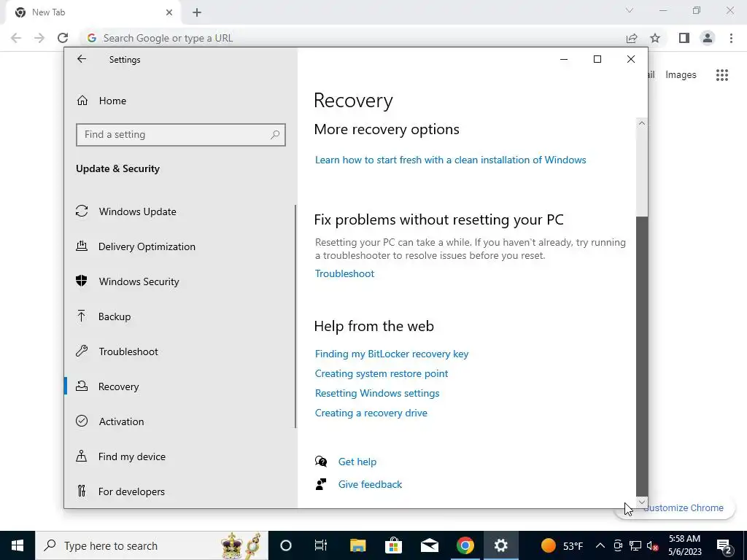Click the Get help link
747x560 pixels.
click(x=357, y=462)
